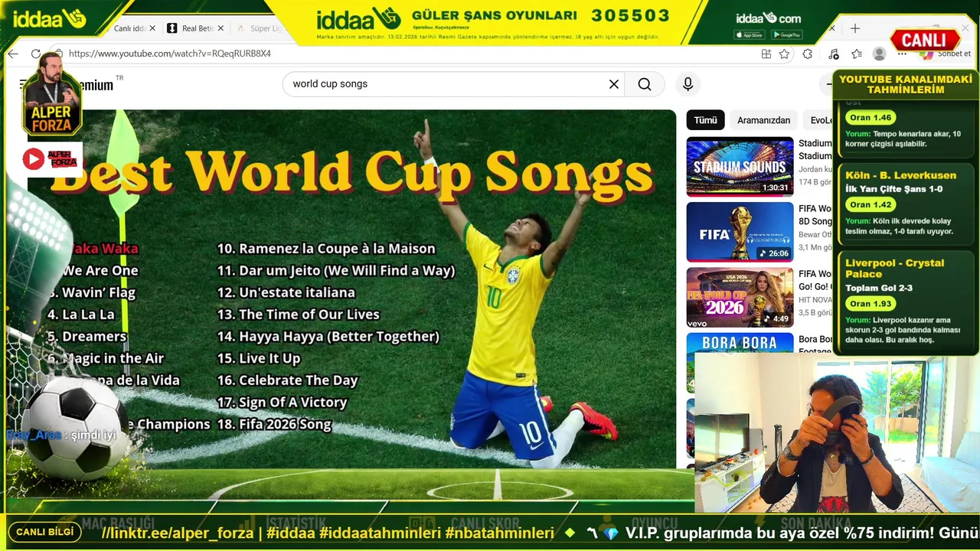This screenshot has height=551, width=980.
Task: Open the FIFA 26:06 trophy video thumbnail
Action: point(740,232)
